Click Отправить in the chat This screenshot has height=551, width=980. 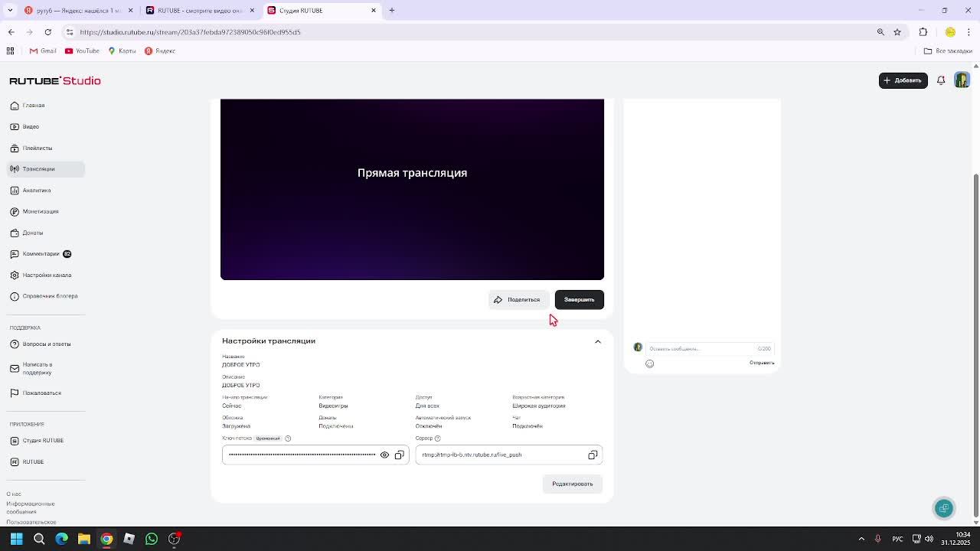[x=762, y=364]
